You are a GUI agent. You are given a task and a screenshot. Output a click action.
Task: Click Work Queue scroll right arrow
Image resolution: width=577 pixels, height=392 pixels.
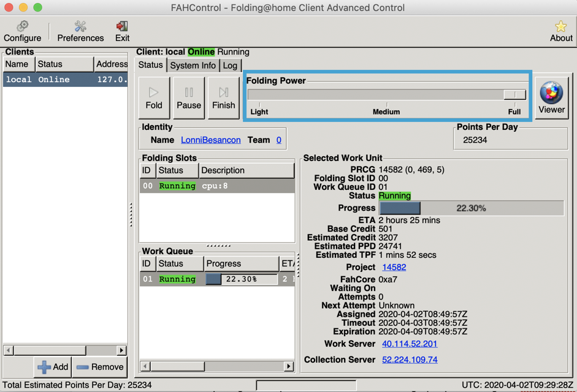point(289,366)
